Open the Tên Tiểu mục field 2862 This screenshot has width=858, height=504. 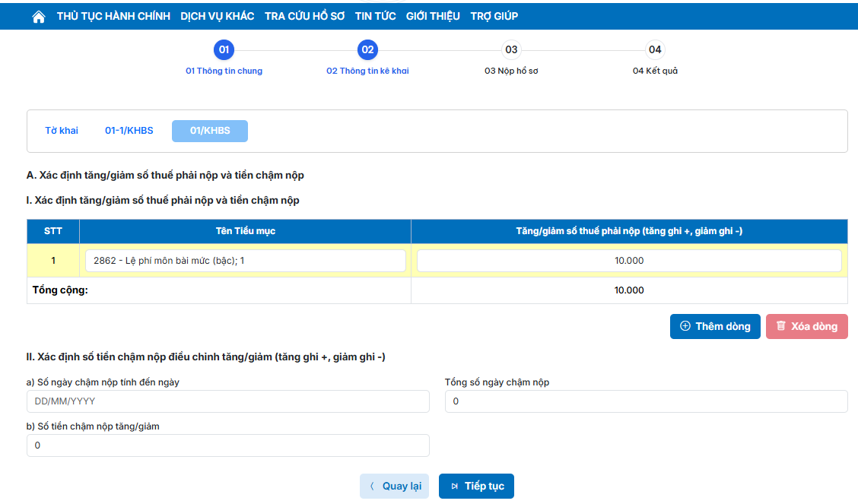pos(245,261)
